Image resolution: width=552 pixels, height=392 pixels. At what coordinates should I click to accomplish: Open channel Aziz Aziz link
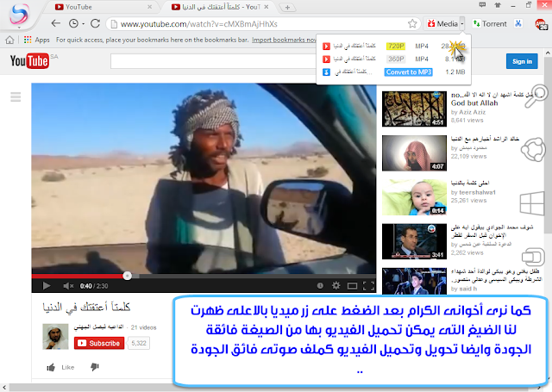472,112
